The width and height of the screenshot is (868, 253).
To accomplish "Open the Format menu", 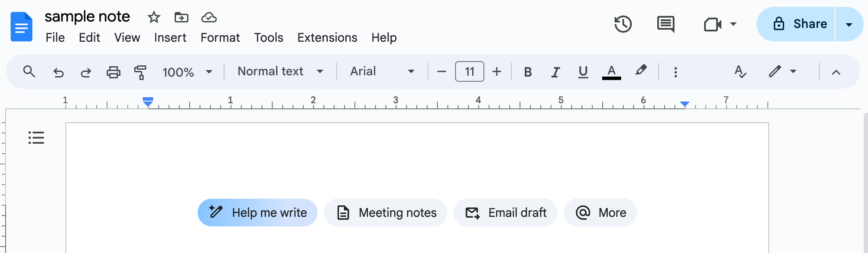I will 220,38.
